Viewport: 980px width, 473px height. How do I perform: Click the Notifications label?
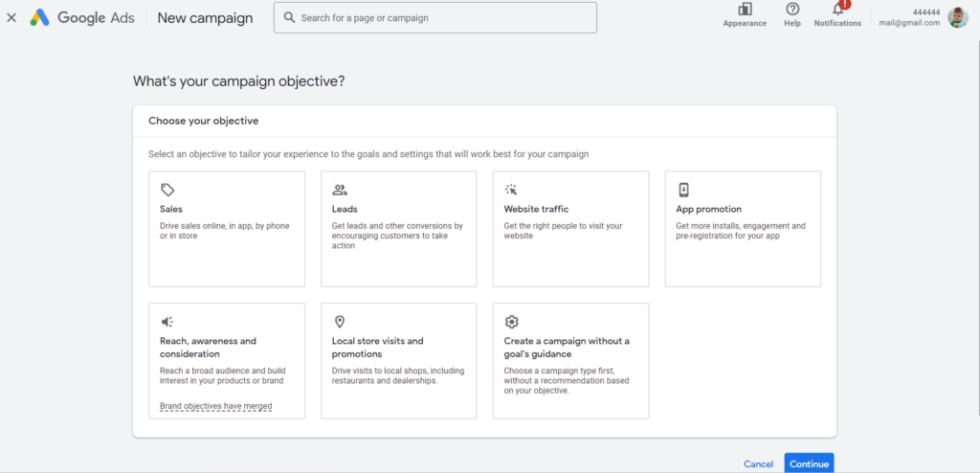(837, 23)
